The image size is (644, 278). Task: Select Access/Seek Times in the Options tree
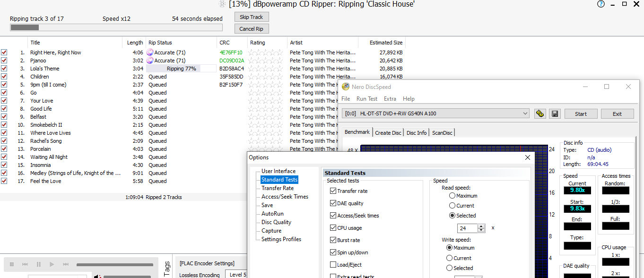pos(285,197)
